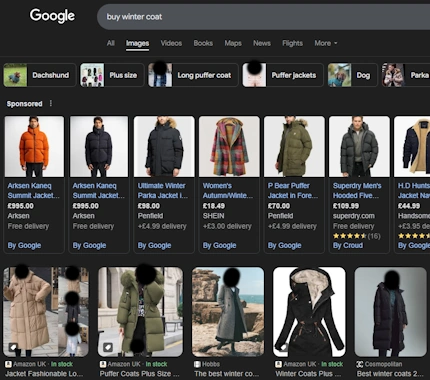
Task: Click 'By Croud' under Superdry listing
Action: (x=348, y=245)
